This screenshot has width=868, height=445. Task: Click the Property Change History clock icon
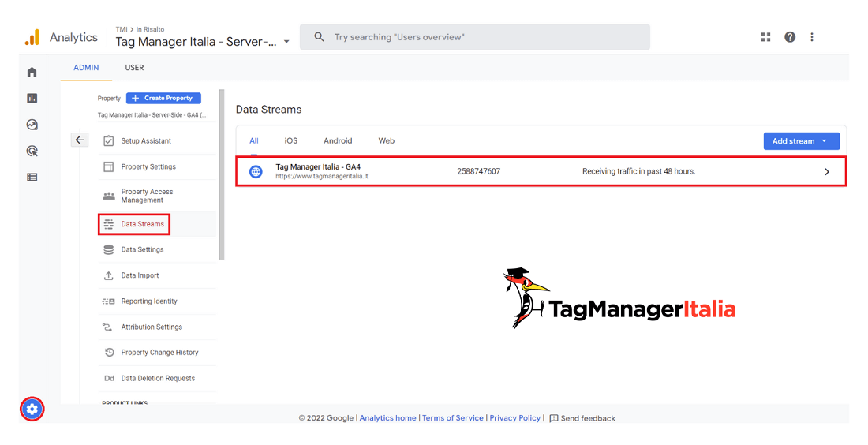coord(109,352)
